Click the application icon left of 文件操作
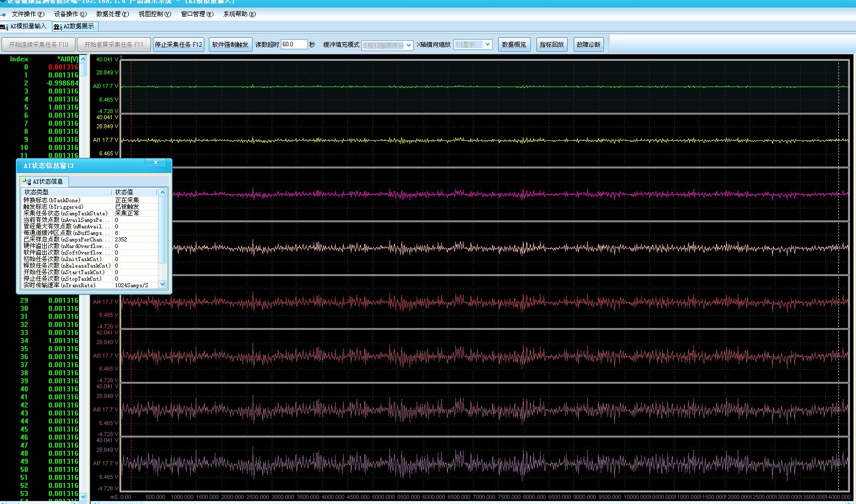 4,15
